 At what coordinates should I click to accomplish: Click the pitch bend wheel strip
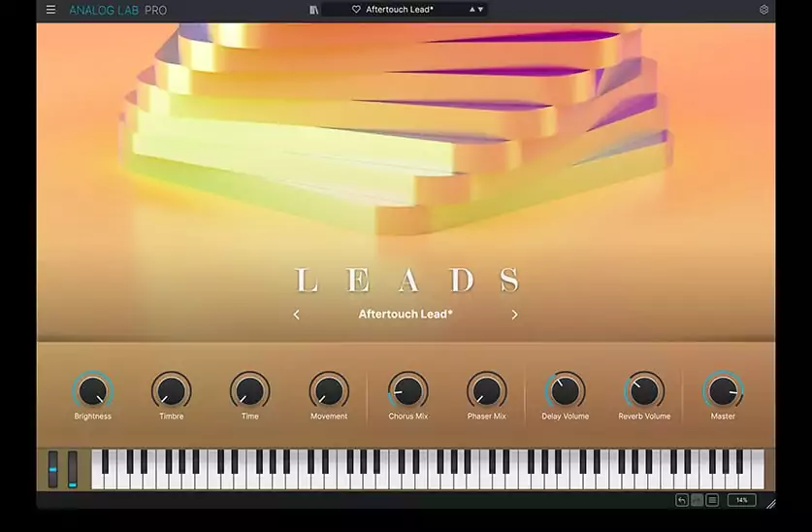[x=53, y=469]
